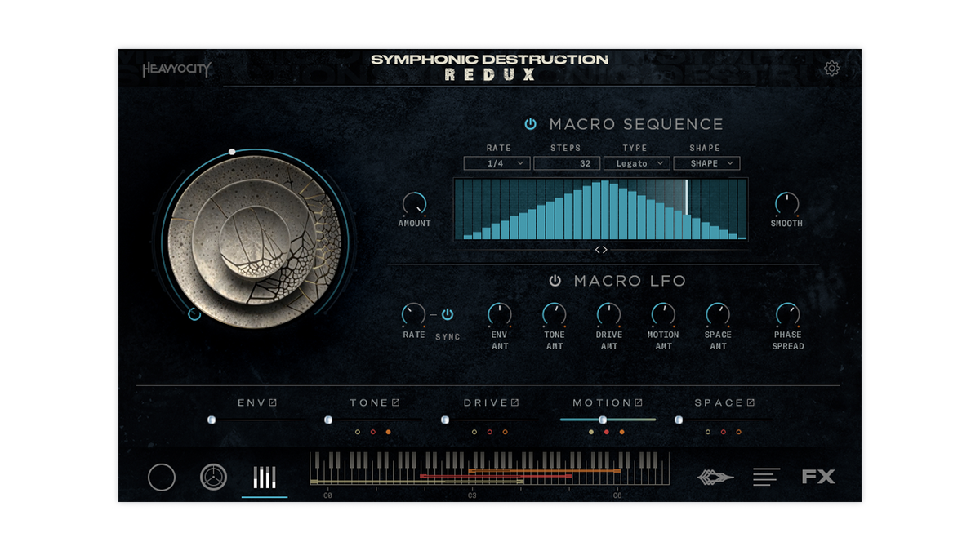Viewport: 980px width, 551px height.
Task: Click the ENV macro label
Action: (252, 402)
